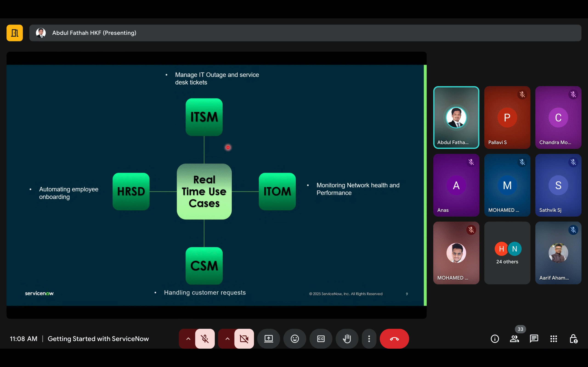
Task: Click the participants count badge showing 33
Action: [x=520, y=329]
